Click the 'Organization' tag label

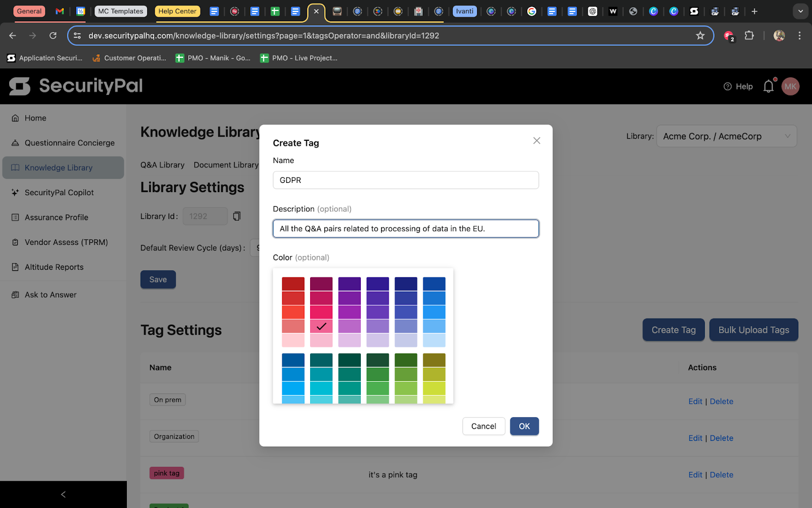174,436
